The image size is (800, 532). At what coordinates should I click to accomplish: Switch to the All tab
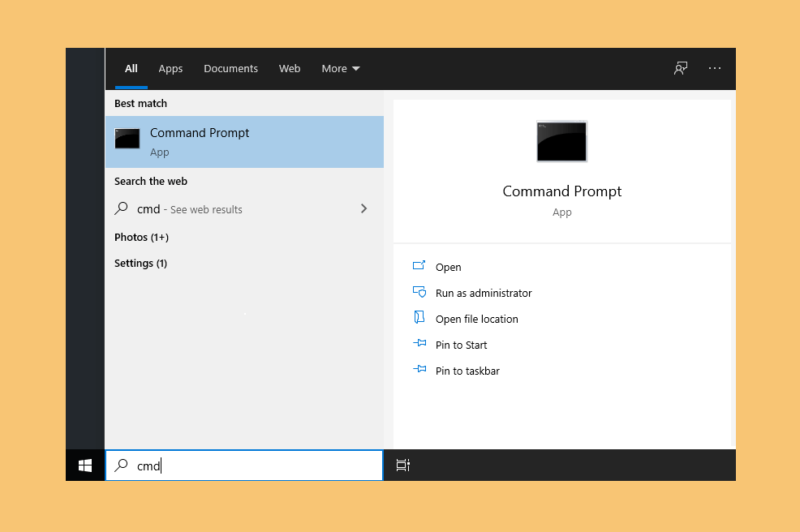131,68
